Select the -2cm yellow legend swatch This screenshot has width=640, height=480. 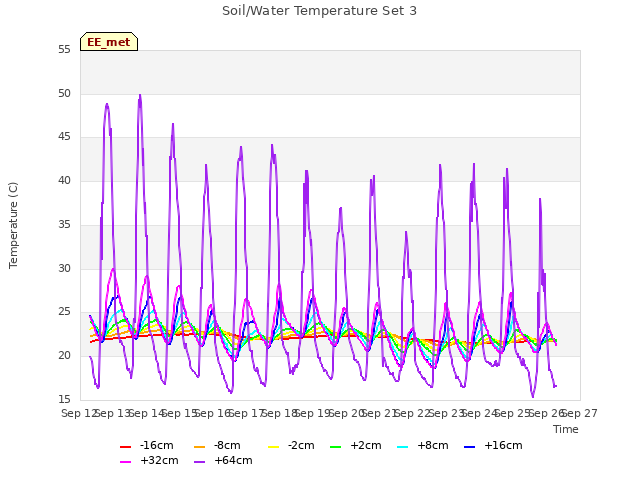pyautogui.click(x=273, y=447)
